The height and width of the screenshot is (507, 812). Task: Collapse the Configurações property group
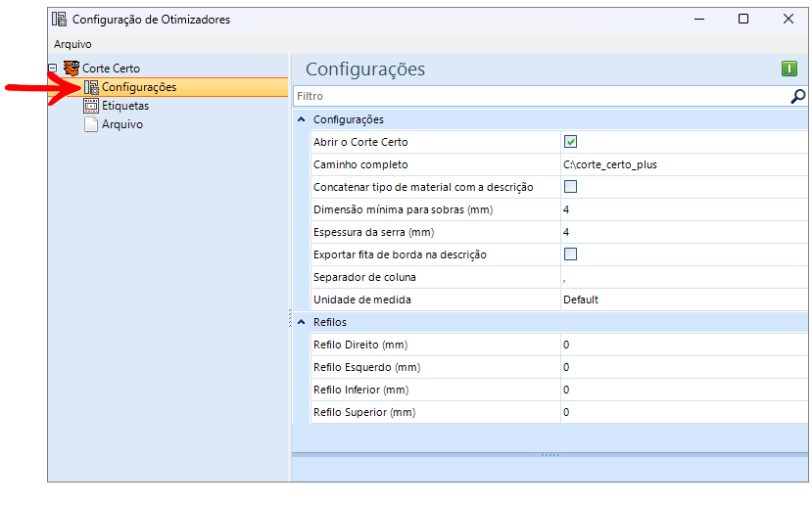click(x=302, y=119)
